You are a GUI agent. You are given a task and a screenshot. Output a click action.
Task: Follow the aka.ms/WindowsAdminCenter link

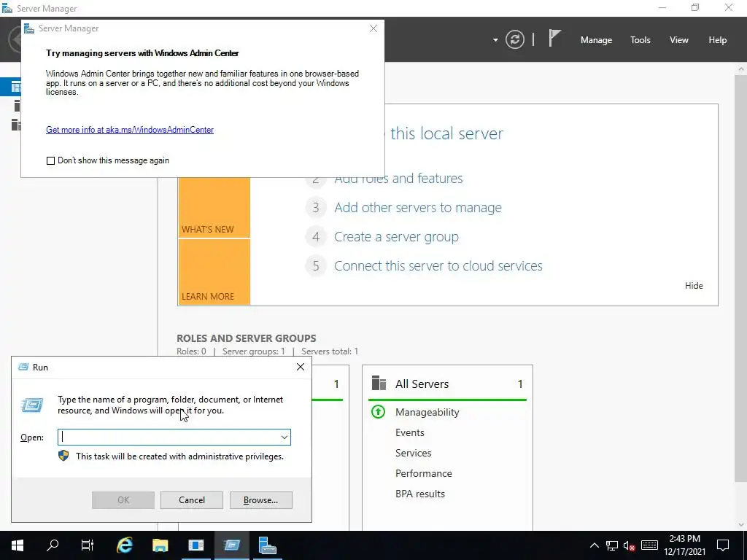(130, 130)
